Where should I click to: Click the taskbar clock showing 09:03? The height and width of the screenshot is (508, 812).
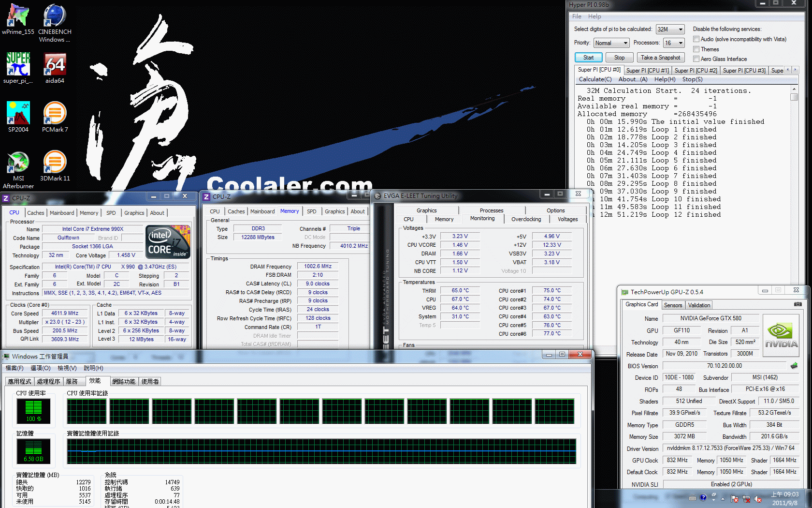(785, 498)
